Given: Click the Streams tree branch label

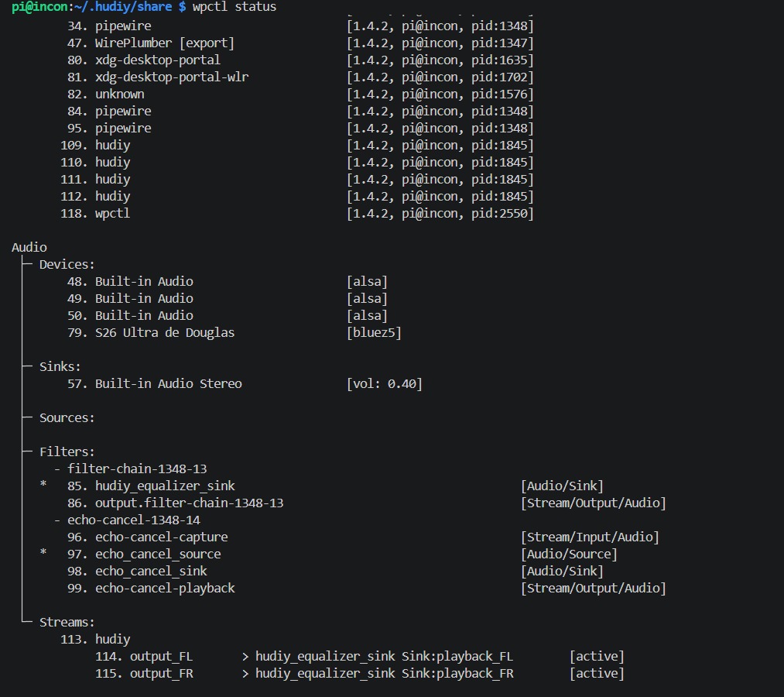Looking at the screenshot, I should (67, 622).
